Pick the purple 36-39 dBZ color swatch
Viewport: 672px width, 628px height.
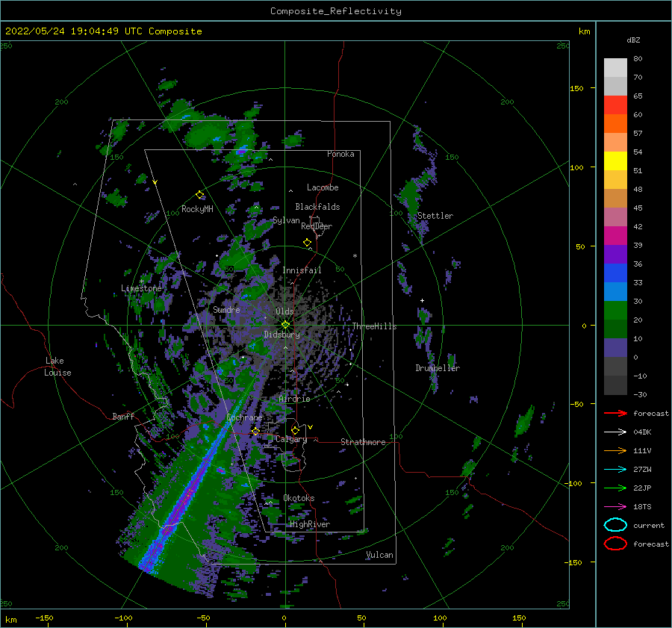point(615,254)
